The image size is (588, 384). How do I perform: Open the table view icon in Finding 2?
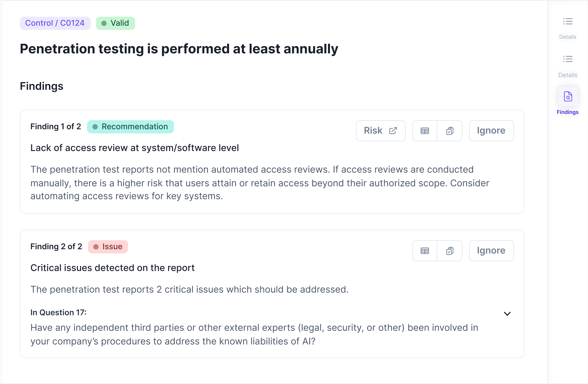click(x=425, y=251)
